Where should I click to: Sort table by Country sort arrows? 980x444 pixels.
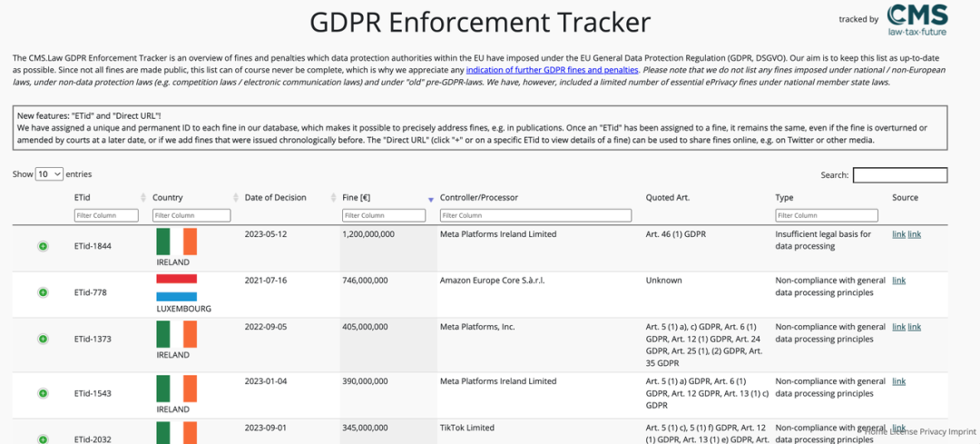click(236, 198)
